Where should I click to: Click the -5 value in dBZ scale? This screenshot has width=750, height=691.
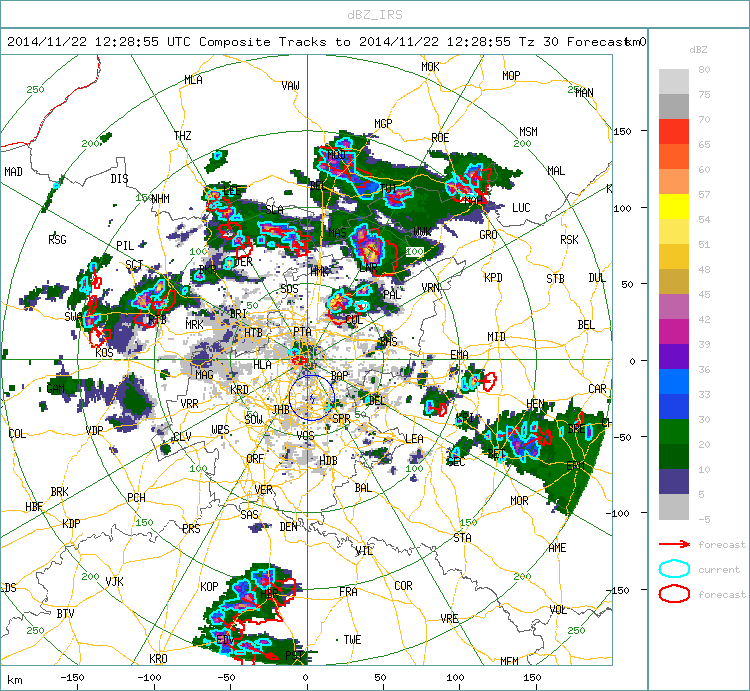(704, 519)
